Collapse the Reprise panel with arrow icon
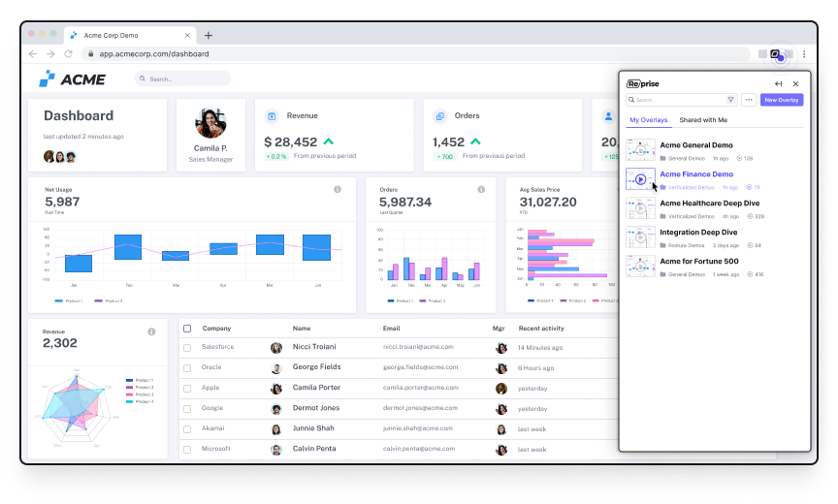This screenshot has width=838, height=504. (778, 83)
